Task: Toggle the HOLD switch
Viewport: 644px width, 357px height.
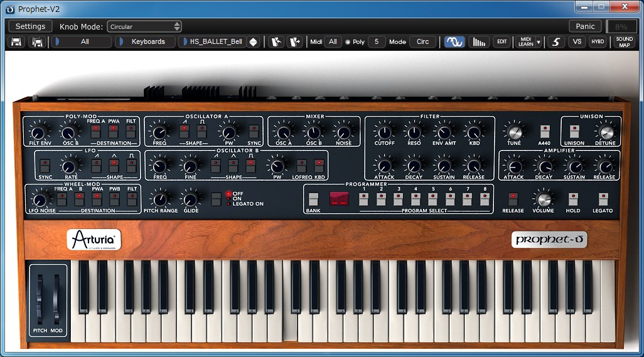Action: tap(573, 200)
